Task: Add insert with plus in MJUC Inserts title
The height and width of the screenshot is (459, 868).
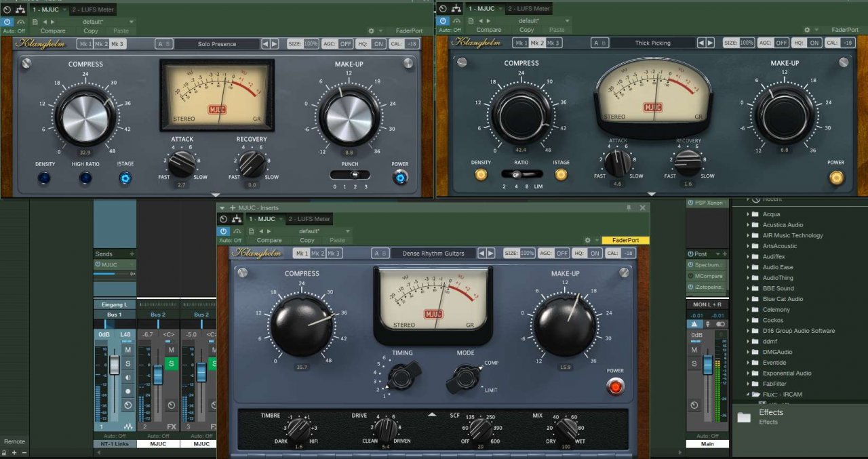Action: point(232,207)
